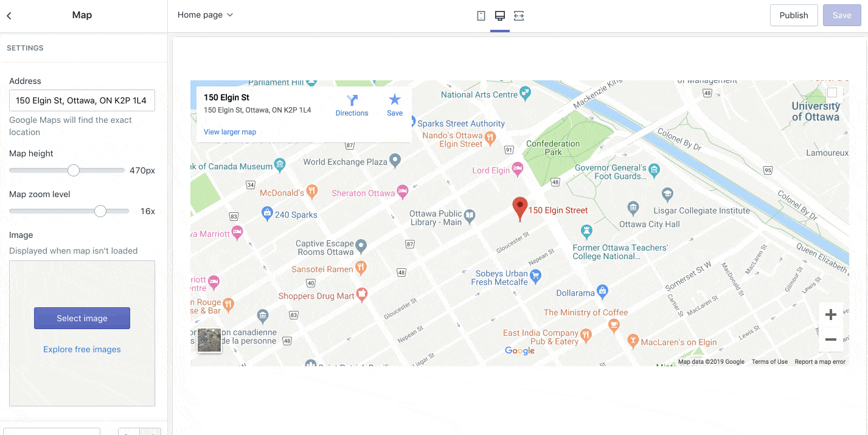This screenshot has width=868, height=435.
Task: Click into the Address input field
Action: click(x=82, y=100)
